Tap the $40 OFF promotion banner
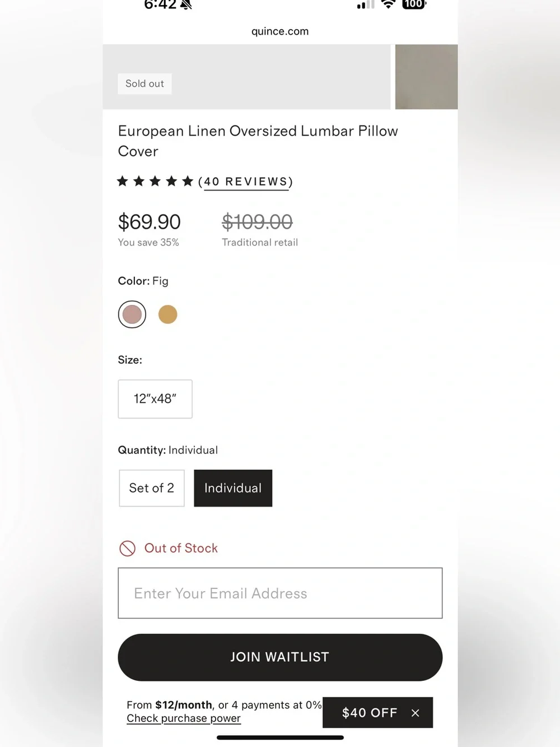 [x=370, y=713]
